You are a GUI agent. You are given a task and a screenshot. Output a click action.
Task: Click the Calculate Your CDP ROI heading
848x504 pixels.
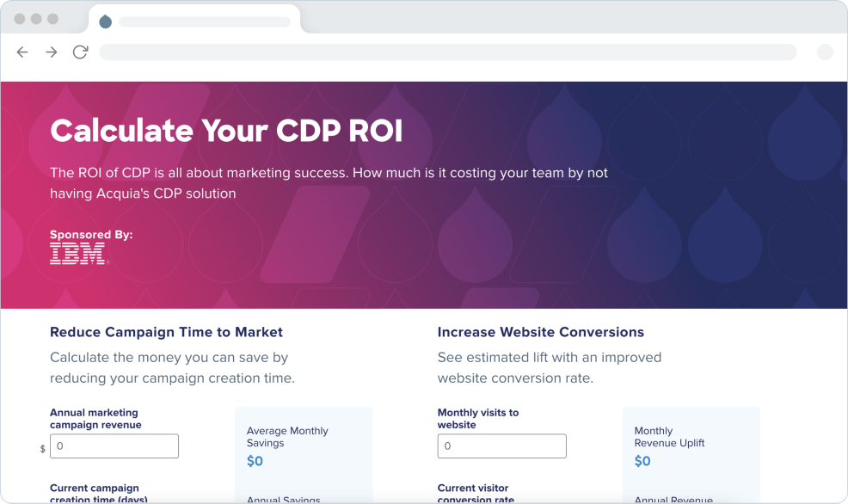click(x=227, y=131)
